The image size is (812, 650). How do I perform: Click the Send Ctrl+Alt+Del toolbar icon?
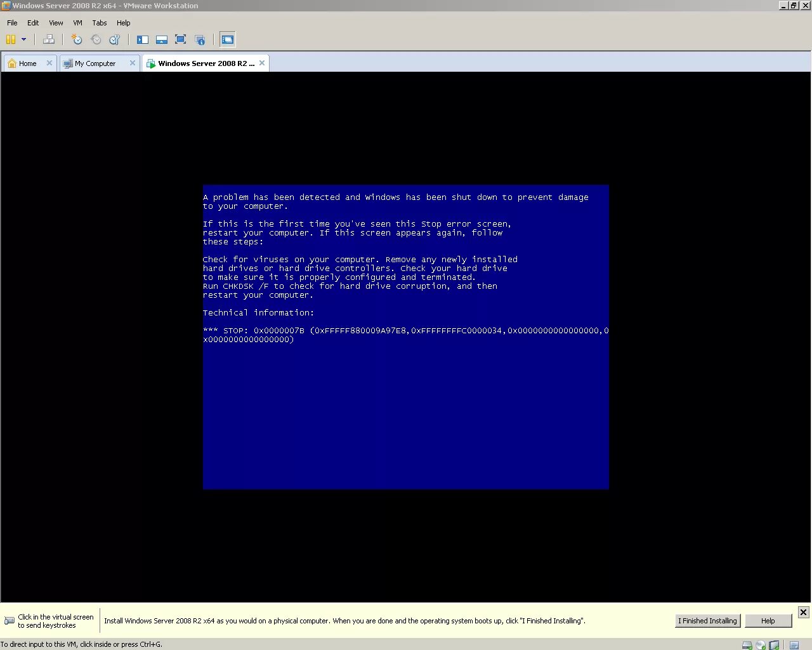(49, 39)
